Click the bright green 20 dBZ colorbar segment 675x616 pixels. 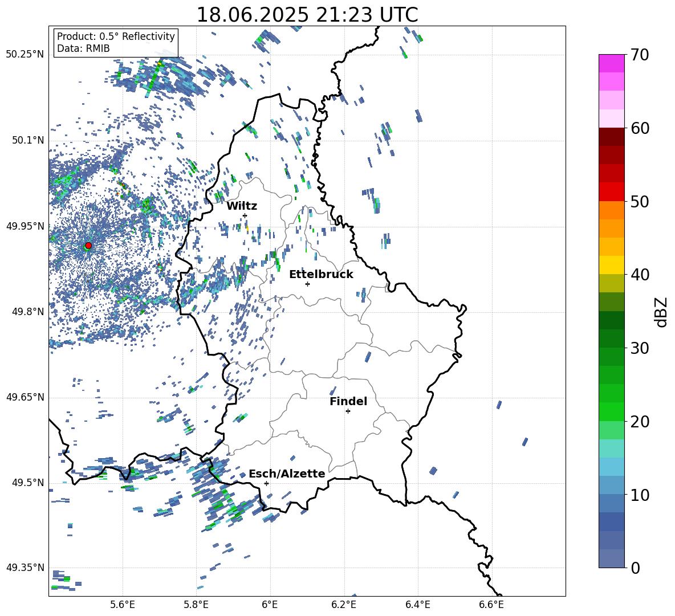tap(611, 411)
